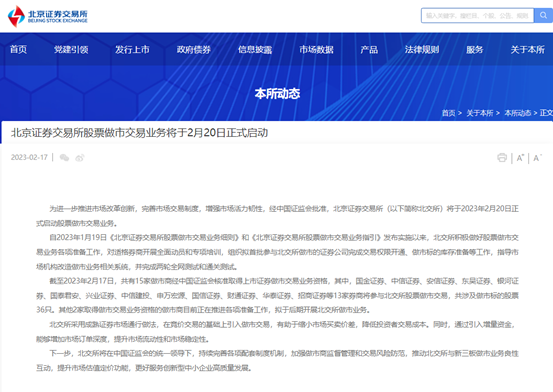
Task: Click the paragraph starting 北交所采用成熟证券市场通行做法
Action: [277, 332]
